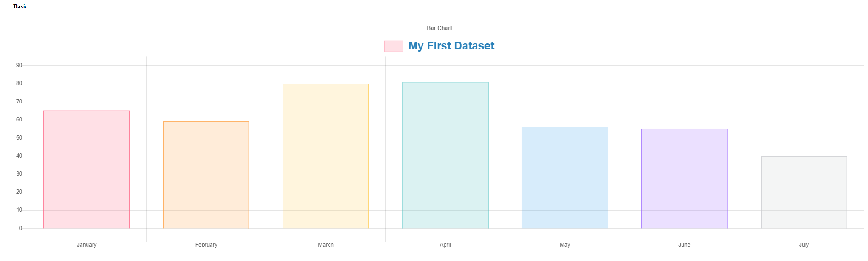Click the teal April bar
The image size is (868, 261).
click(x=445, y=155)
